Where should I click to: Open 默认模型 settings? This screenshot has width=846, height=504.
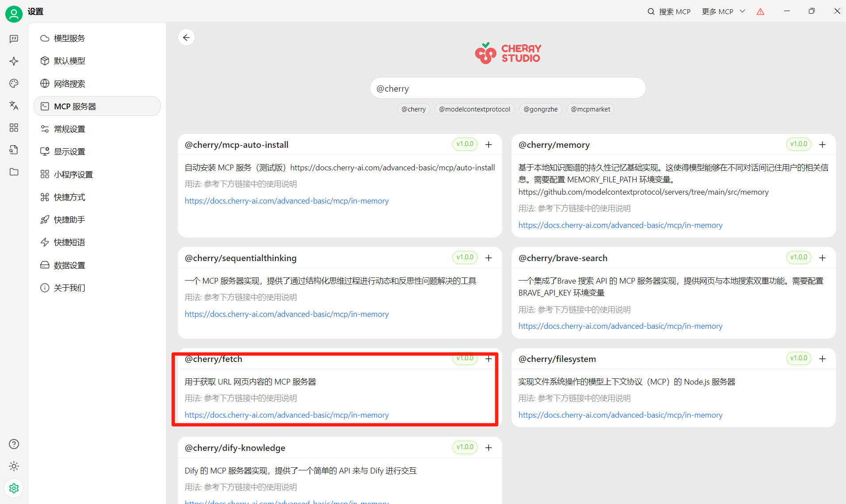pyautogui.click(x=97, y=61)
